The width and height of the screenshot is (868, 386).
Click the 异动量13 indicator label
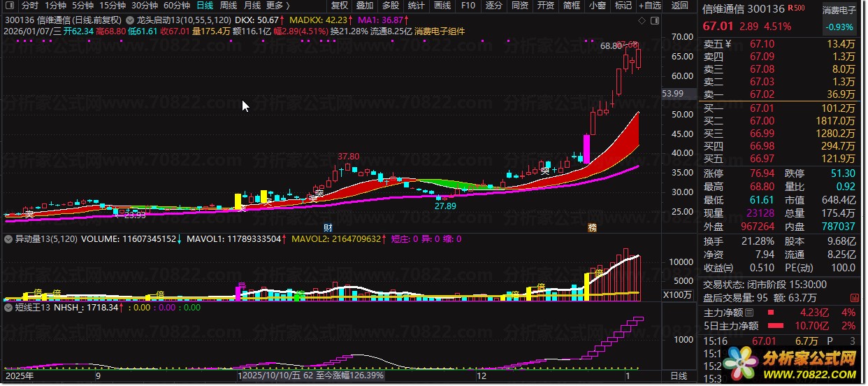point(45,239)
